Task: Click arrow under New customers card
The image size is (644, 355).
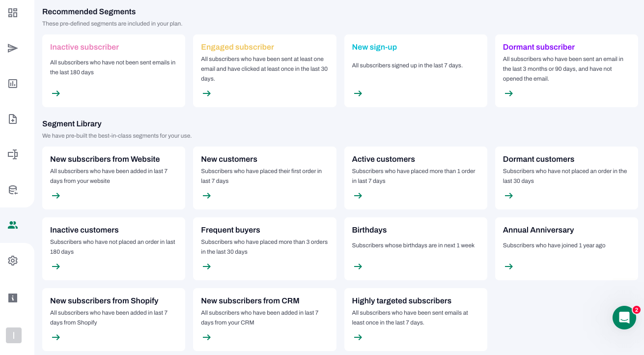Action: click(207, 196)
